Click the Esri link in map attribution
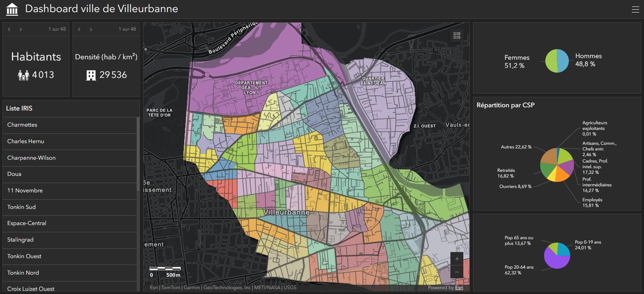The image size is (644, 294). (459, 288)
